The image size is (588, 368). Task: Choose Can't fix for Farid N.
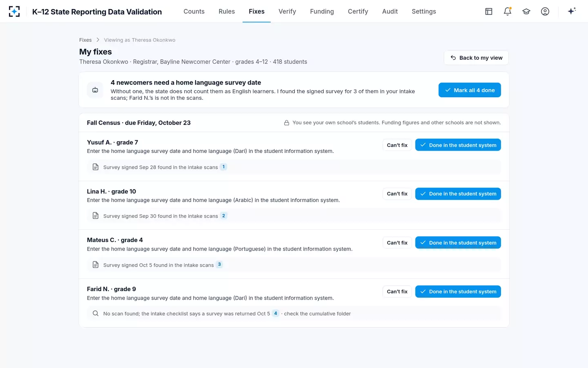(x=397, y=292)
